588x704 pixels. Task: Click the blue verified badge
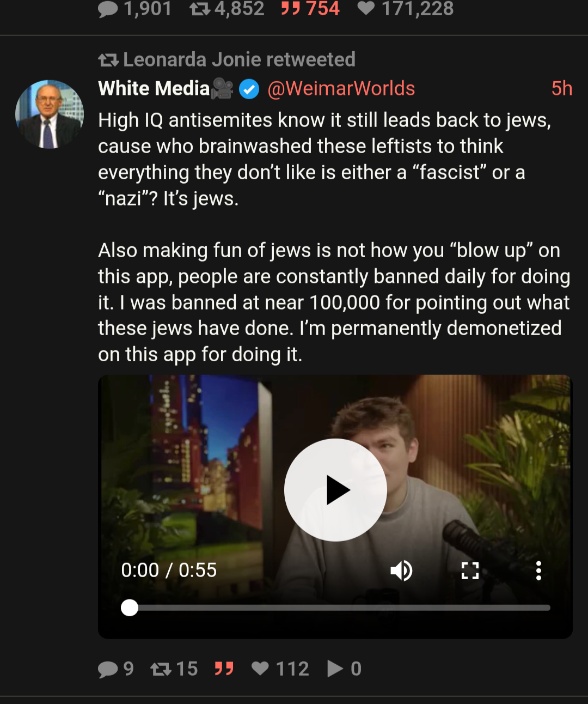(x=249, y=89)
